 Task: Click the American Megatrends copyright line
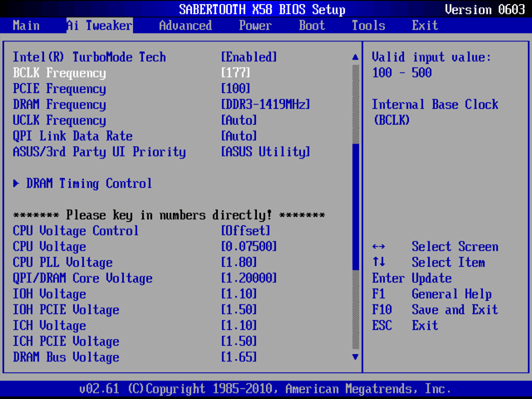266,389
